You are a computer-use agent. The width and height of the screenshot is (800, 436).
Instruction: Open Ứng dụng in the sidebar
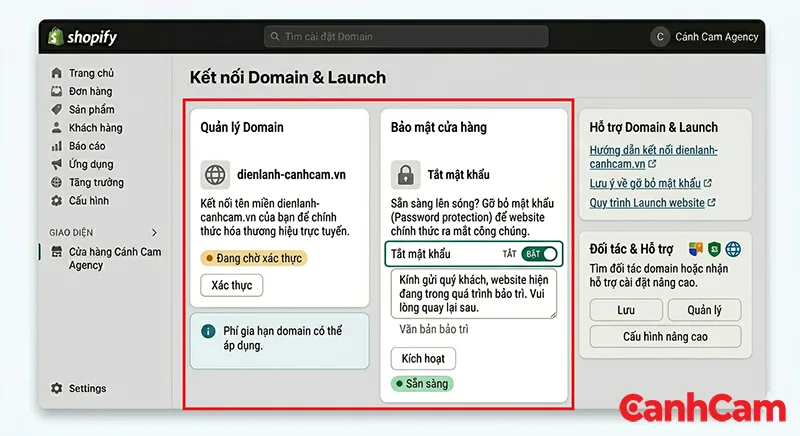click(x=91, y=164)
